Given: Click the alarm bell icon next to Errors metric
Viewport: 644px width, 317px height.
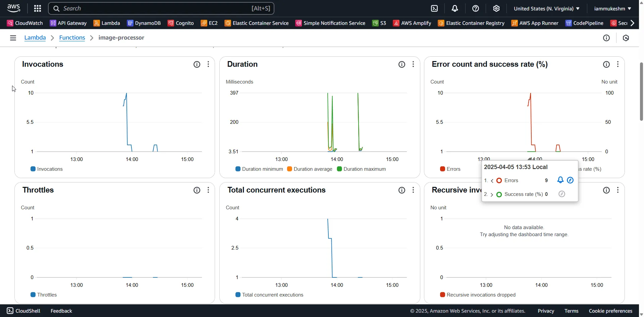Looking at the screenshot, I should point(560,180).
